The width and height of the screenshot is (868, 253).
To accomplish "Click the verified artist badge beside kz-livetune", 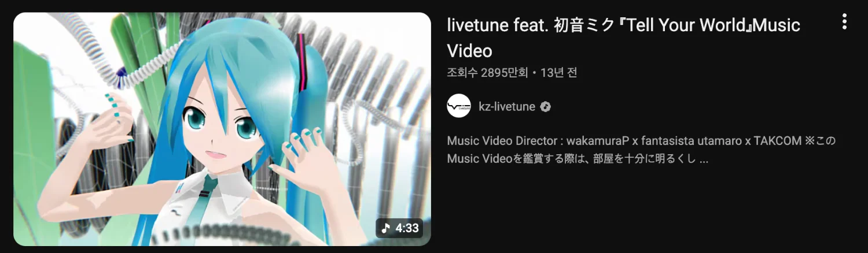I will pyautogui.click(x=545, y=107).
